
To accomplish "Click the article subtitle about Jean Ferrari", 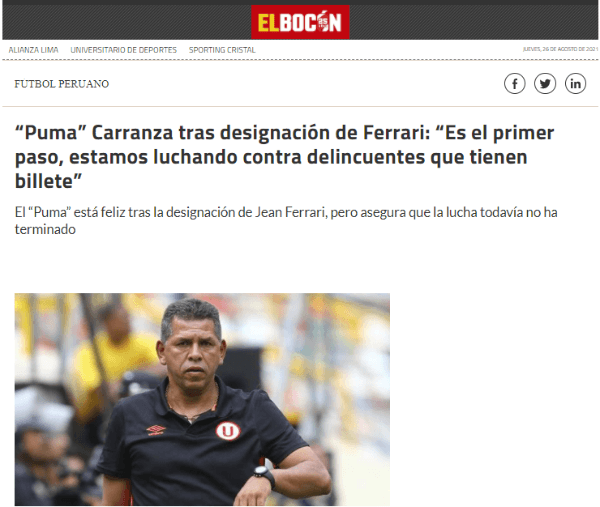I will [x=286, y=220].
